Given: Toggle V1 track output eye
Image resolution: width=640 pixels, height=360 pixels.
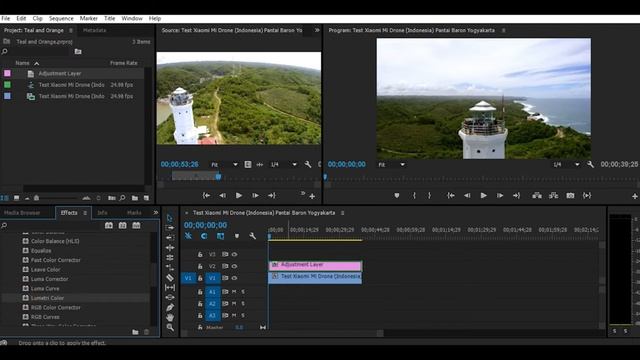Looking at the screenshot, I should pos(234,278).
